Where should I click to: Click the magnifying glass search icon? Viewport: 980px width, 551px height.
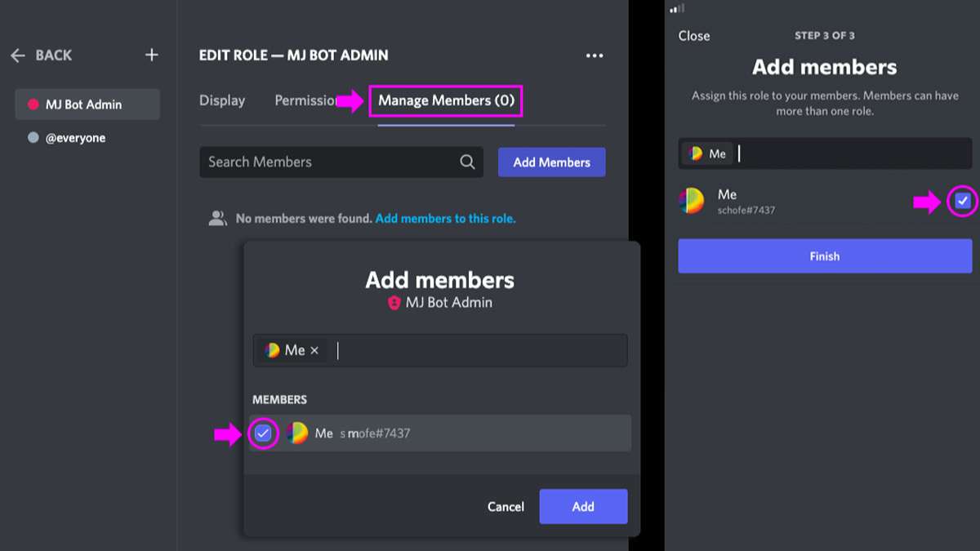(x=467, y=162)
